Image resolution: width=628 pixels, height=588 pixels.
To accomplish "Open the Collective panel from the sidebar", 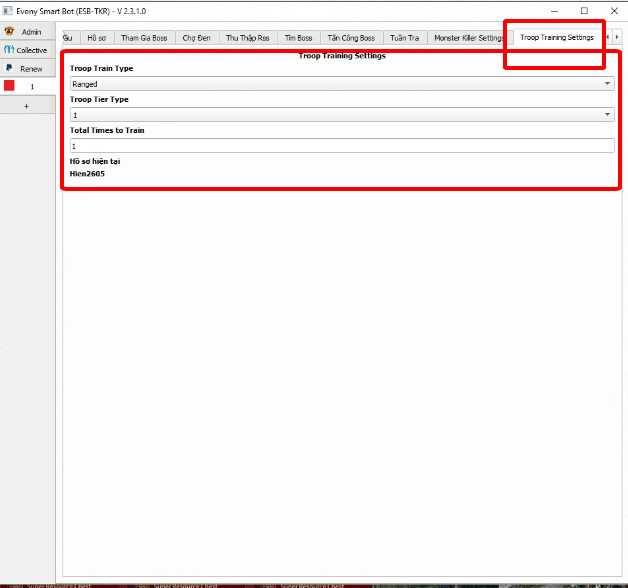I will (x=27, y=50).
